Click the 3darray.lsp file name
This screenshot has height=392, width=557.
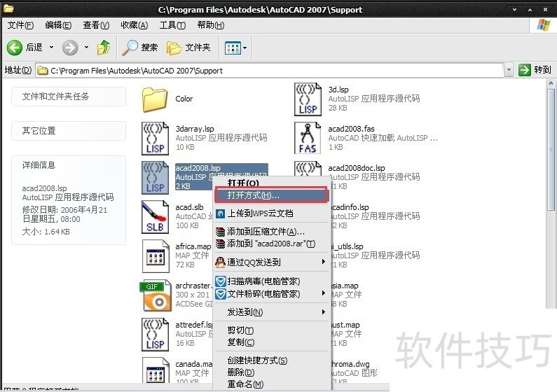coord(195,129)
